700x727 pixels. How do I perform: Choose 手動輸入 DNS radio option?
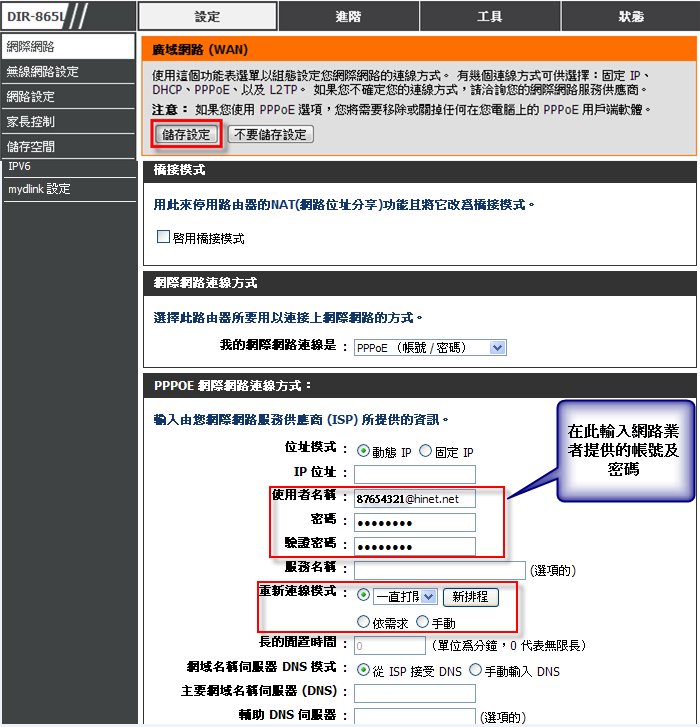point(476,669)
